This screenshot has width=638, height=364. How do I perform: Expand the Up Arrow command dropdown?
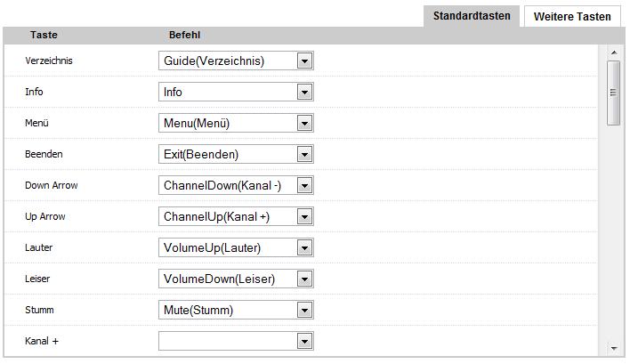click(x=304, y=217)
